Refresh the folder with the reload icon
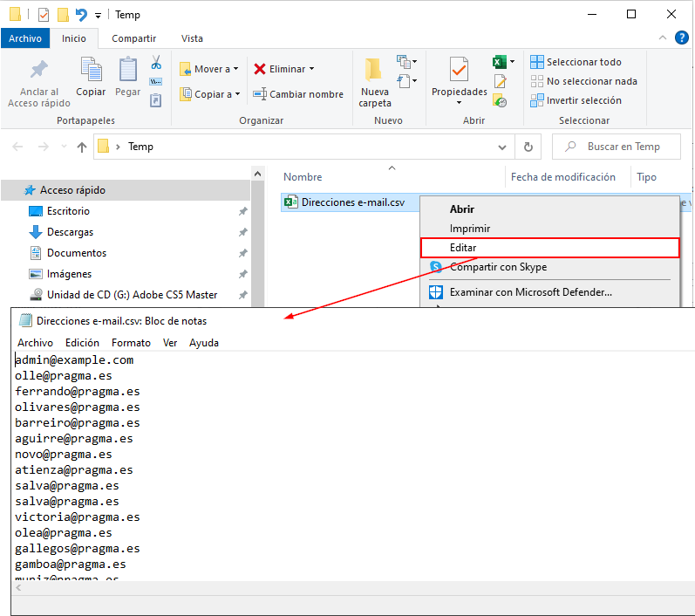This screenshot has width=695, height=616. 527,147
